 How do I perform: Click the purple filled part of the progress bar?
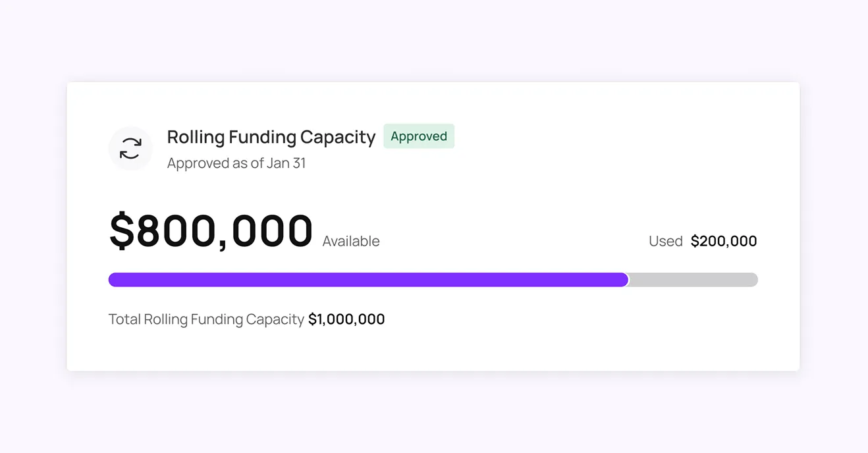pos(367,280)
